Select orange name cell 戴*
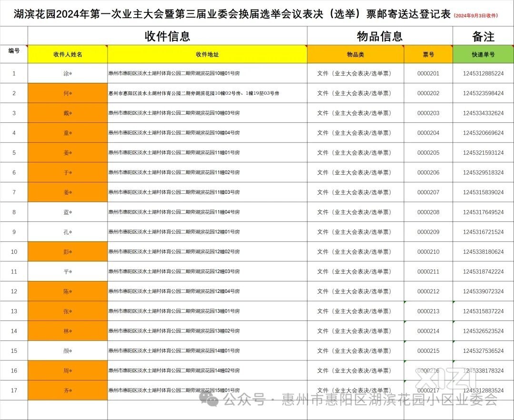 (x=68, y=113)
